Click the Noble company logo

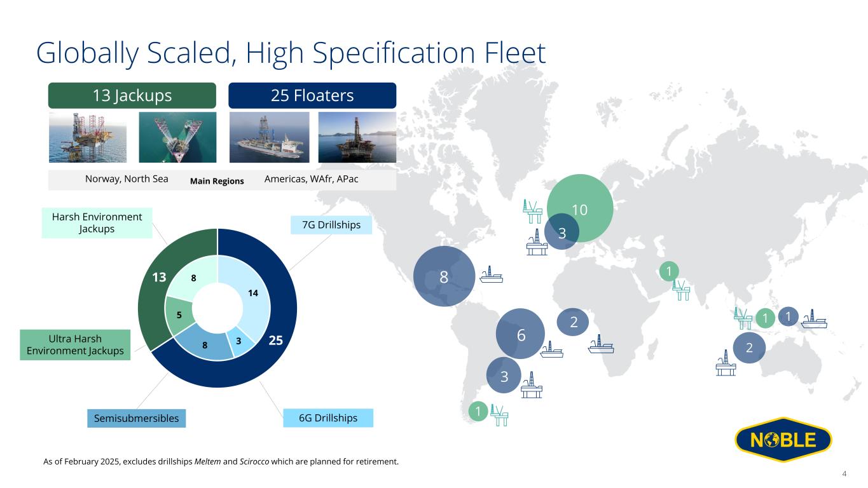pos(783,440)
